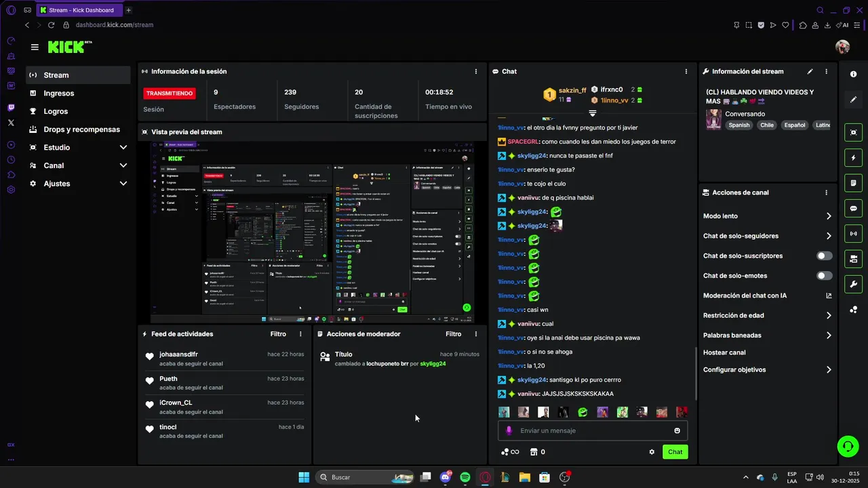Click the taskbar Buscar search box
The image size is (868, 488).
coord(365,477)
